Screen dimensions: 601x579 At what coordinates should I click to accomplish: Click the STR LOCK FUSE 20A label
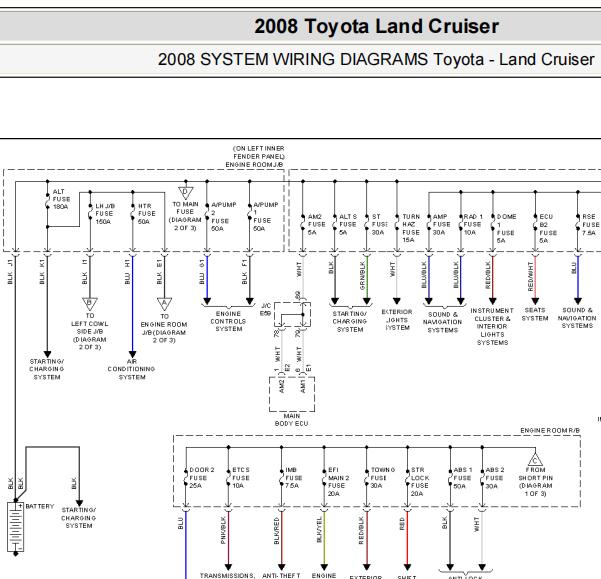click(x=420, y=481)
